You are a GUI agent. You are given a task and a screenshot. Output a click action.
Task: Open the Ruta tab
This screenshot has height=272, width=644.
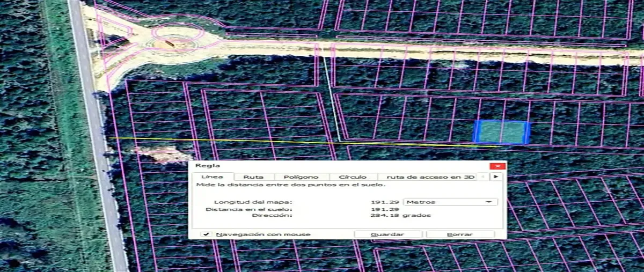[x=253, y=177]
